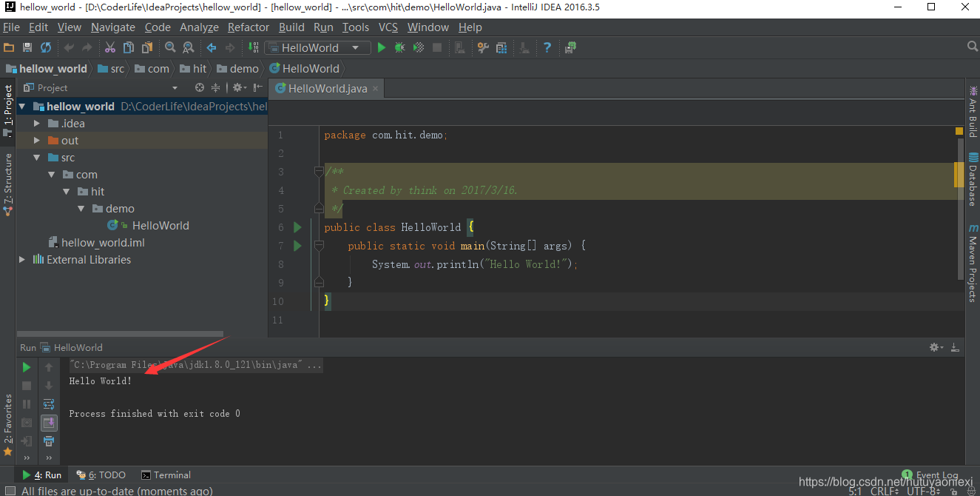Expand the .idea folder
Image resolution: width=980 pixels, height=496 pixels.
(x=37, y=124)
